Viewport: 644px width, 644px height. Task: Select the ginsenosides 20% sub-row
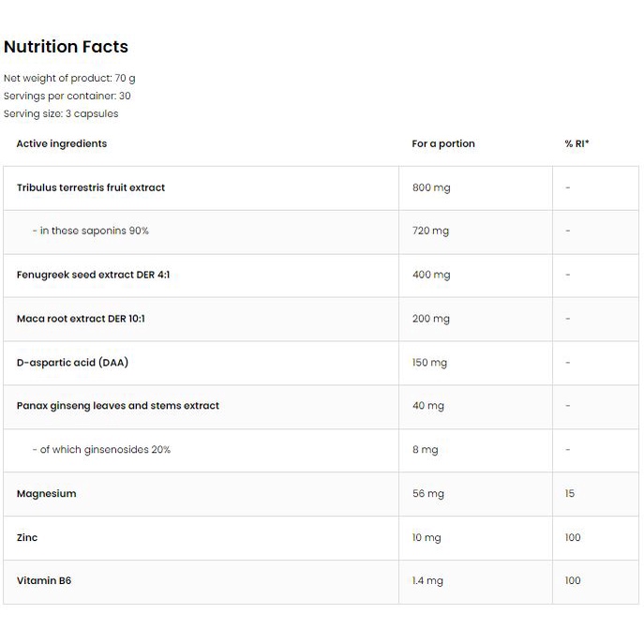[321, 451]
